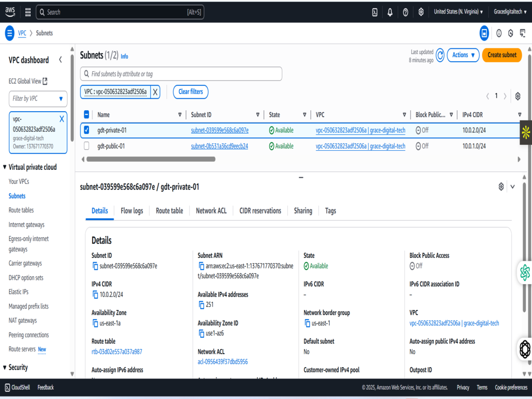Focus the top AWS Search box
Screen dimensions: 532x399
pos(120,12)
